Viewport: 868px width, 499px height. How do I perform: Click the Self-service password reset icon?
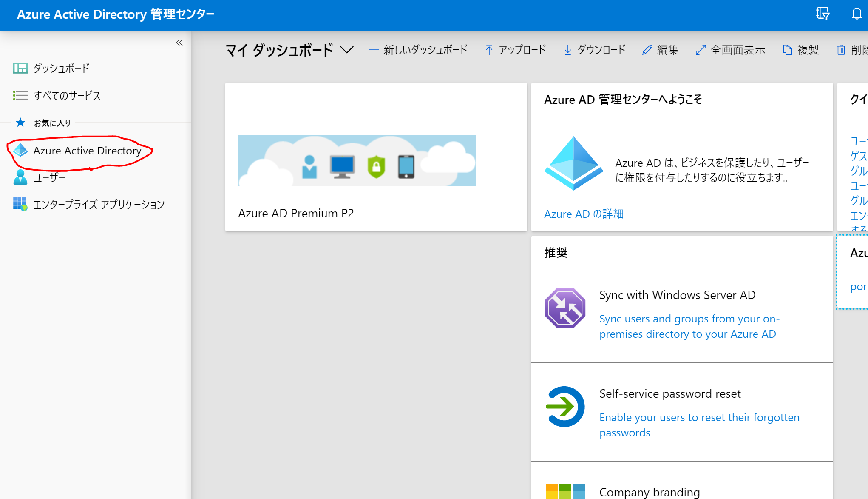tap(565, 406)
